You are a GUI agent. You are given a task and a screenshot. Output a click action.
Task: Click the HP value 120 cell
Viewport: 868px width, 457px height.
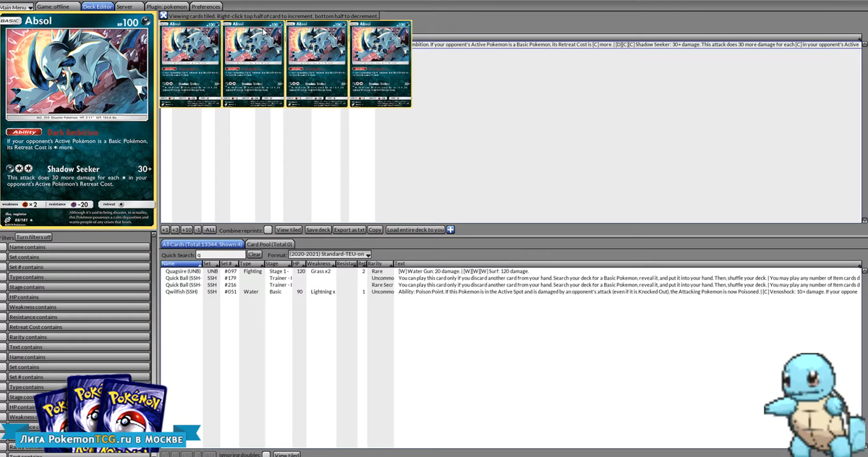click(x=301, y=271)
